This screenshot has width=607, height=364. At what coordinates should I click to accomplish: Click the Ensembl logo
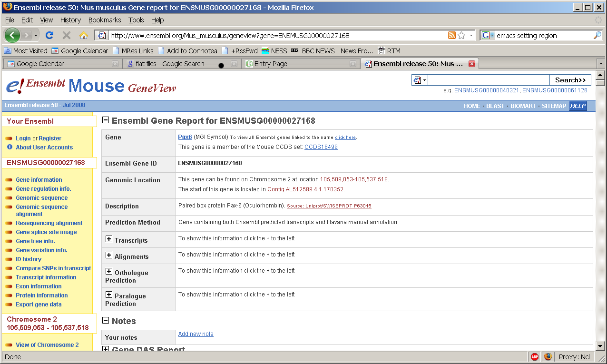(x=36, y=85)
